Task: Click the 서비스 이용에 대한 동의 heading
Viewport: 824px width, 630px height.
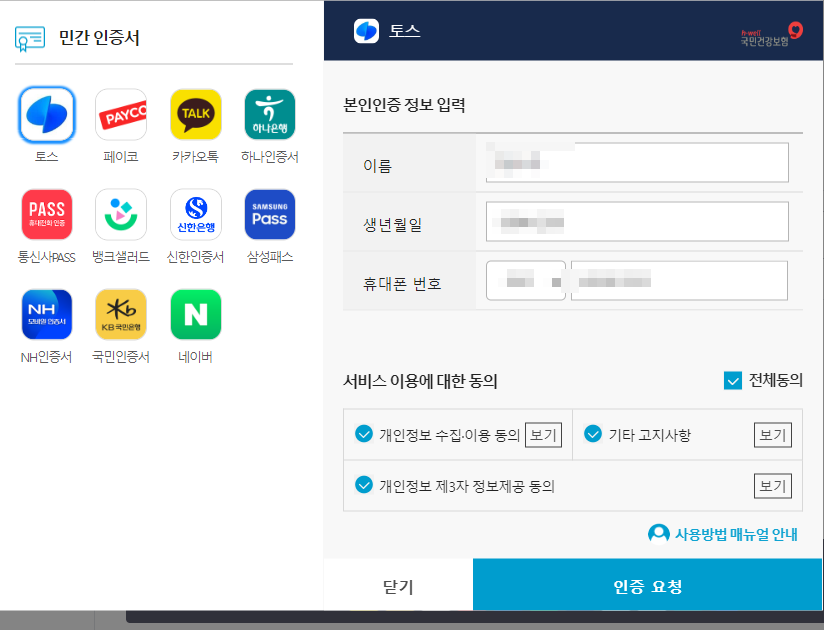Action: [x=420, y=380]
